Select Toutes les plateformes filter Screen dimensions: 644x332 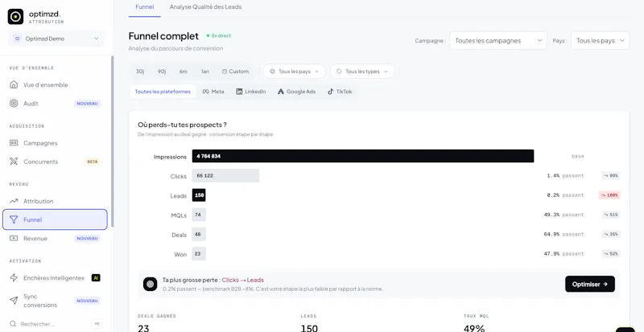point(163,92)
